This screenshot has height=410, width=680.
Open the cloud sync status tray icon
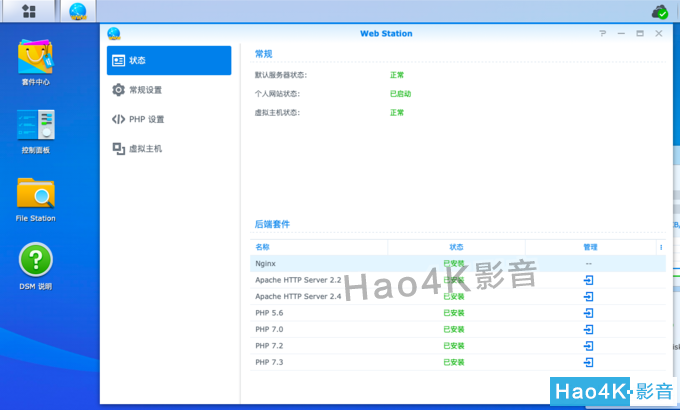[x=660, y=12]
